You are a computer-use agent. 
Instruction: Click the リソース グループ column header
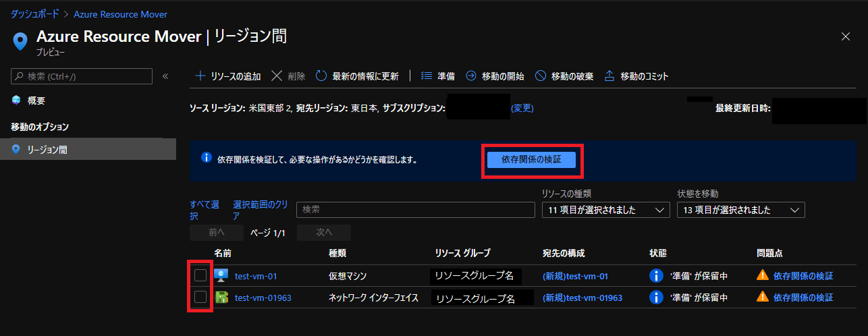tap(463, 253)
